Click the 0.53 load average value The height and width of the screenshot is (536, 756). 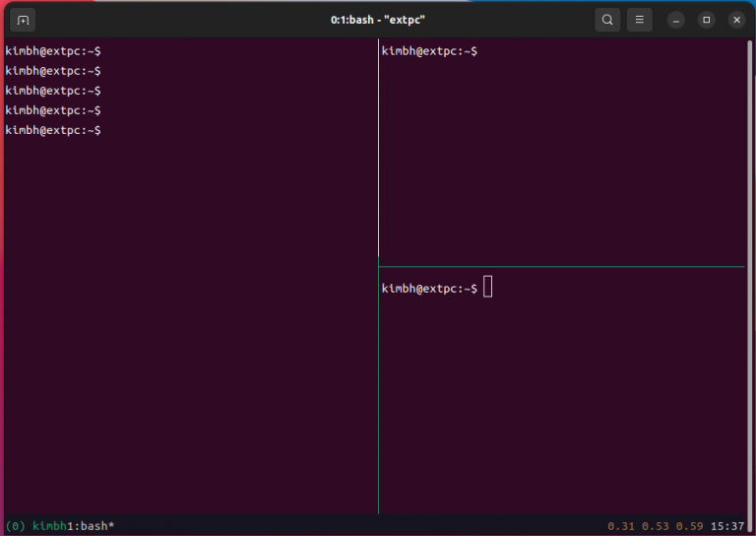pos(655,526)
